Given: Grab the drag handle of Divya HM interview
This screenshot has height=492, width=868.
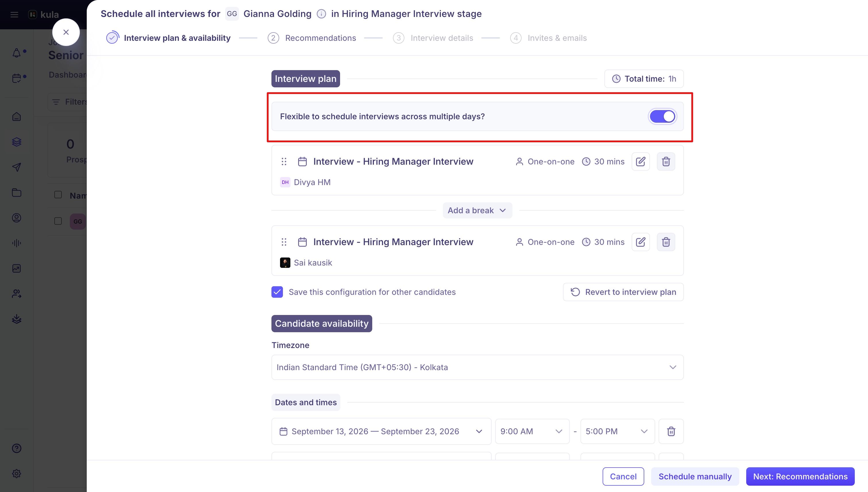Looking at the screenshot, I should tap(284, 162).
